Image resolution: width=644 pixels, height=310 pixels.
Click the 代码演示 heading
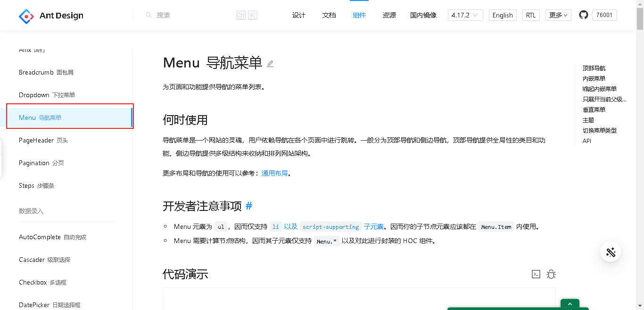point(185,274)
